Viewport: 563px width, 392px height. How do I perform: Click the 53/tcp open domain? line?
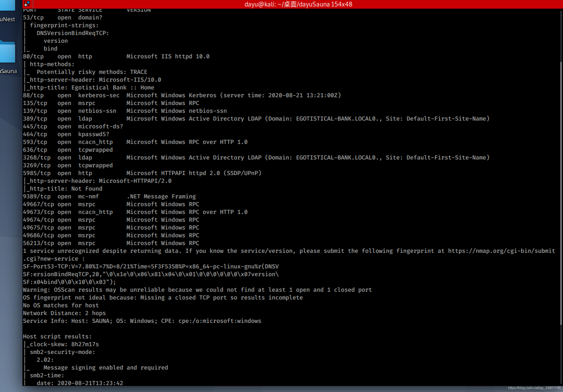62,18
